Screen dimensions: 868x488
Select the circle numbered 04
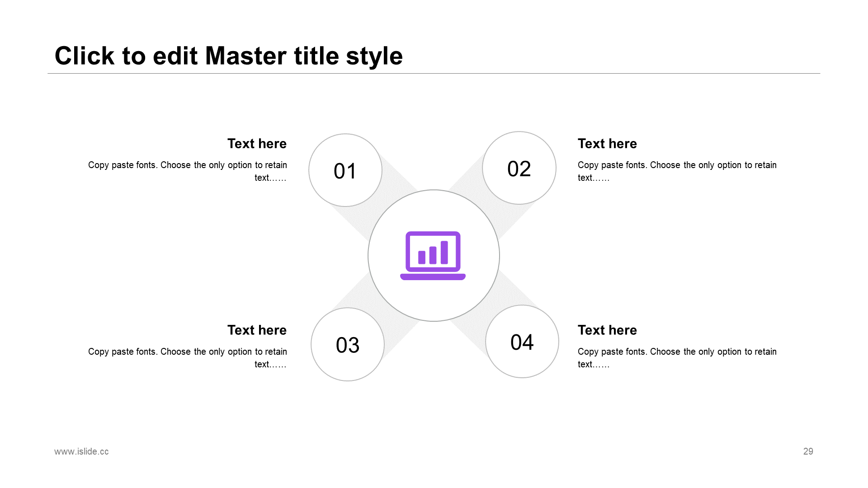(x=522, y=342)
